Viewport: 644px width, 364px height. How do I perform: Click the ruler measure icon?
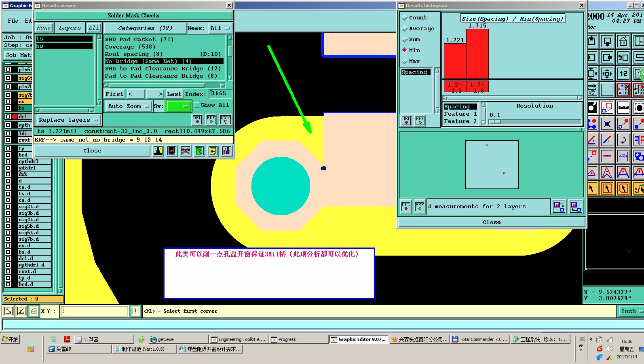pyautogui.click(x=623, y=108)
